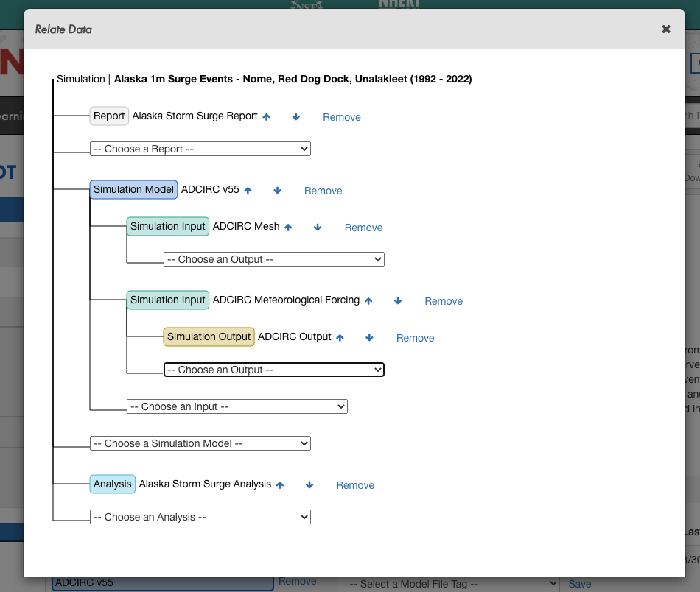This screenshot has width=700, height=592.
Task: Move ADCIRC v55 simulation model up
Action: 248,190
